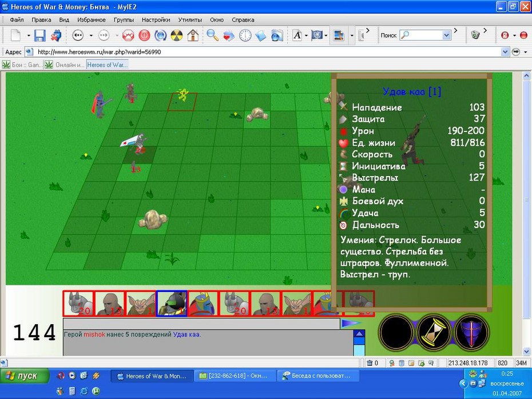Click the yellow running figure in red cell
The width and height of the screenshot is (532, 399).
point(182,95)
